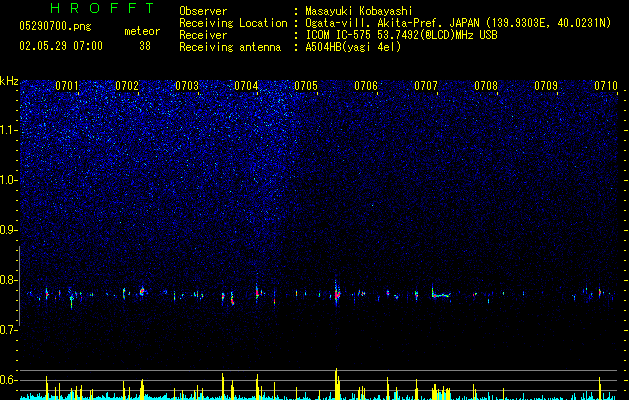Click the gray frequency range bar on left axis
Image resolution: width=629 pixels, height=400 pixels.
click(19, 286)
